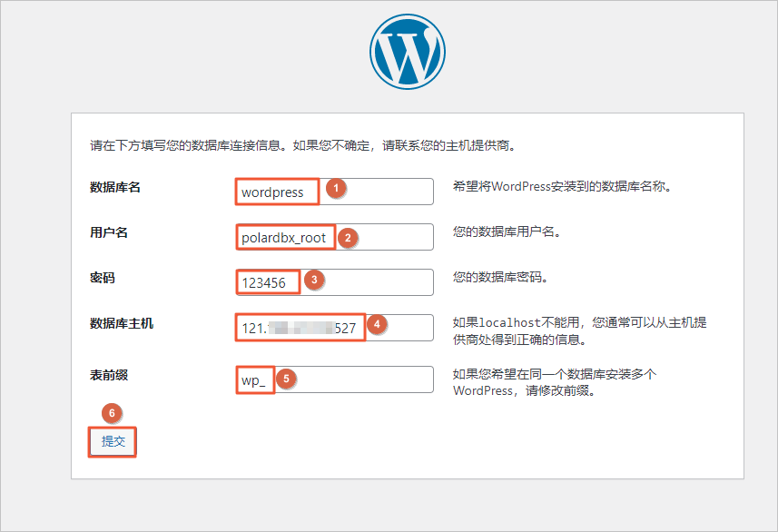Image resolution: width=778 pixels, height=532 pixels.
Task: Click the hint 您的数据库密码
Action: pyautogui.click(x=500, y=277)
